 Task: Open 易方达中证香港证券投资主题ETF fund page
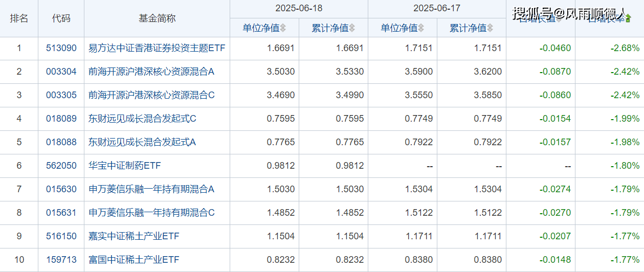(x=157, y=49)
